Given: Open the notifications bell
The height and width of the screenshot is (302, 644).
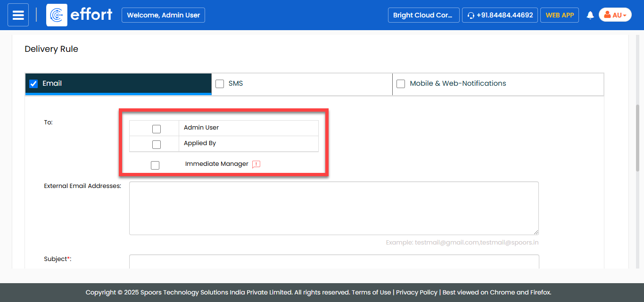Looking at the screenshot, I should click(x=590, y=15).
